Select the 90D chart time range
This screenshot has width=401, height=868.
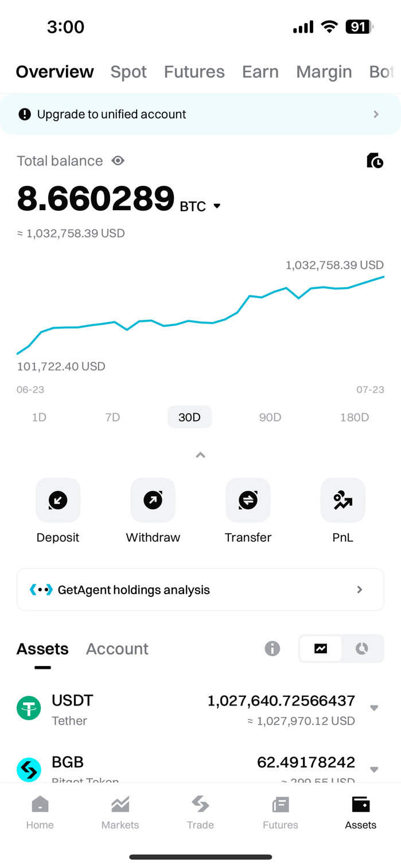pyautogui.click(x=270, y=417)
